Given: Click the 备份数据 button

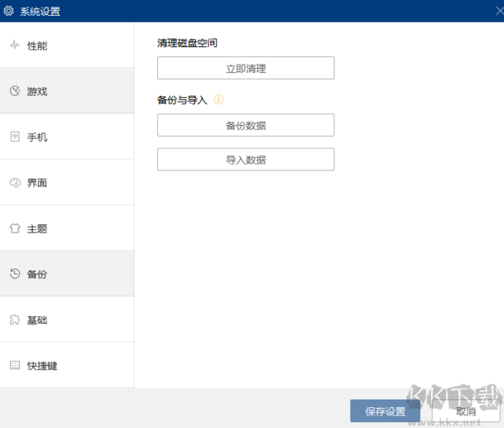Looking at the screenshot, I should click(246, 125).
